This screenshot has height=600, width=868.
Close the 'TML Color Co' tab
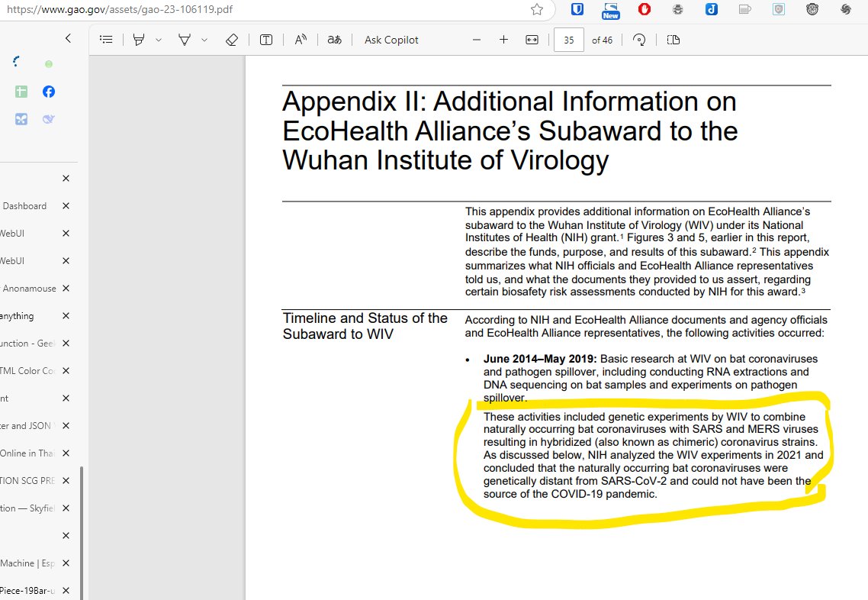pos(66,371)
